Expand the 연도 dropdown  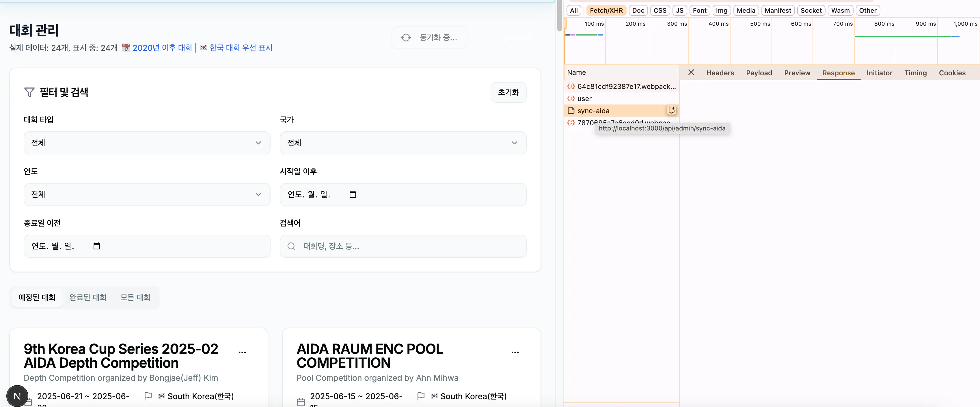pos(147,194)
